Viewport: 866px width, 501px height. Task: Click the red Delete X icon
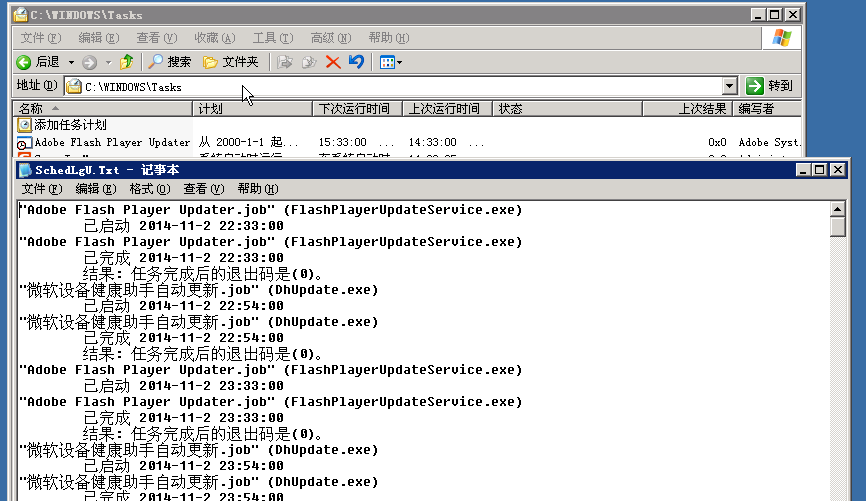pos(333,62)
